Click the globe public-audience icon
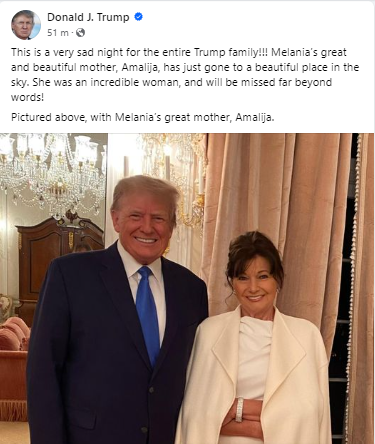 [x=80, y=33]
